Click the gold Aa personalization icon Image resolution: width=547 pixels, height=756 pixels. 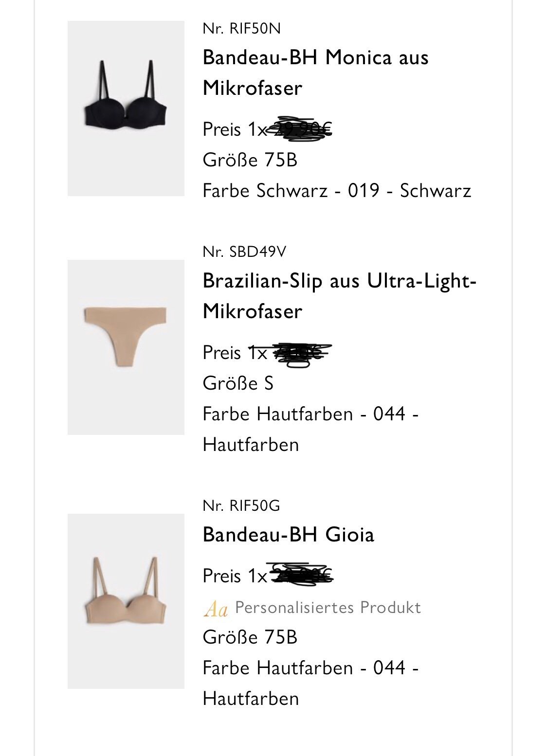pyautogui.click(x=216, y=608)
